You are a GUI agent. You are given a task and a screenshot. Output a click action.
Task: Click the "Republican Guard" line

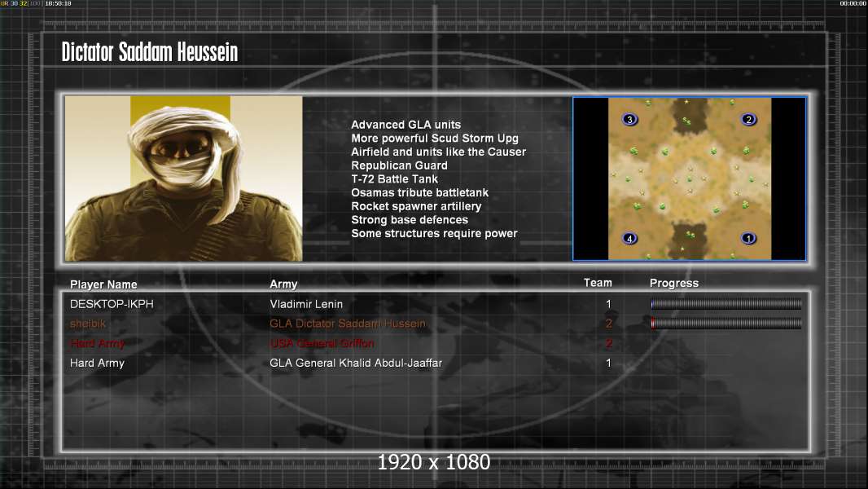pyautogui.click(x=399, y=165)
